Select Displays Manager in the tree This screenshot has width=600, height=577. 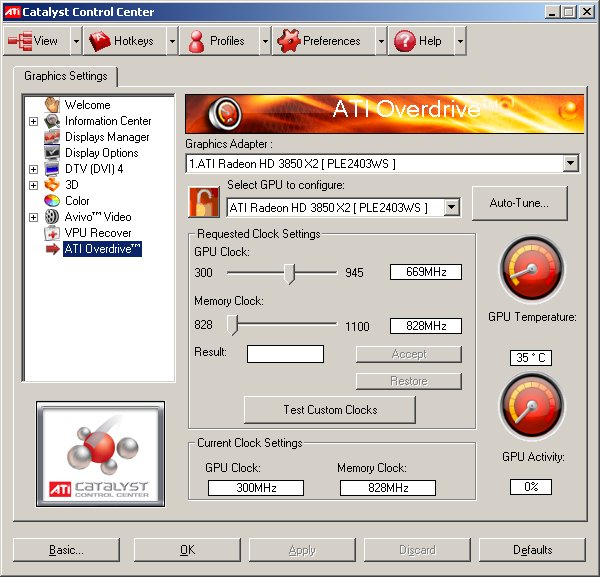[107, 137]
